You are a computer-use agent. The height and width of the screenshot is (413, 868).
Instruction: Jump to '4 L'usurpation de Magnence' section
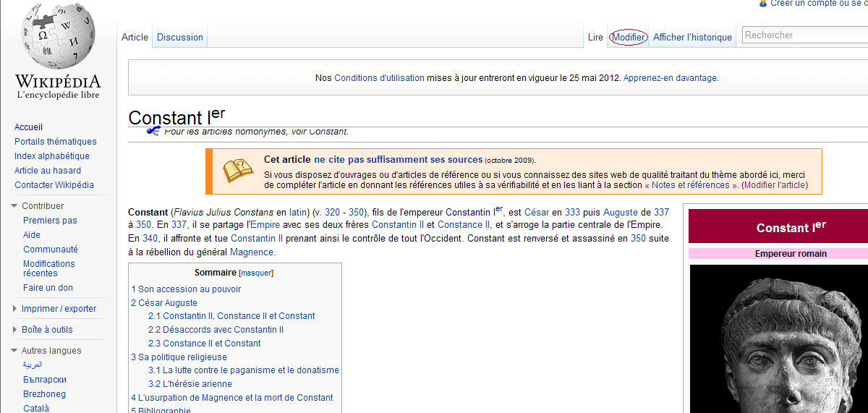(x=232, y=398)
